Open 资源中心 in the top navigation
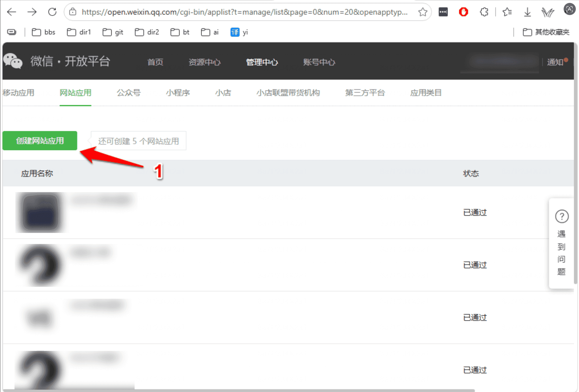 205,62
